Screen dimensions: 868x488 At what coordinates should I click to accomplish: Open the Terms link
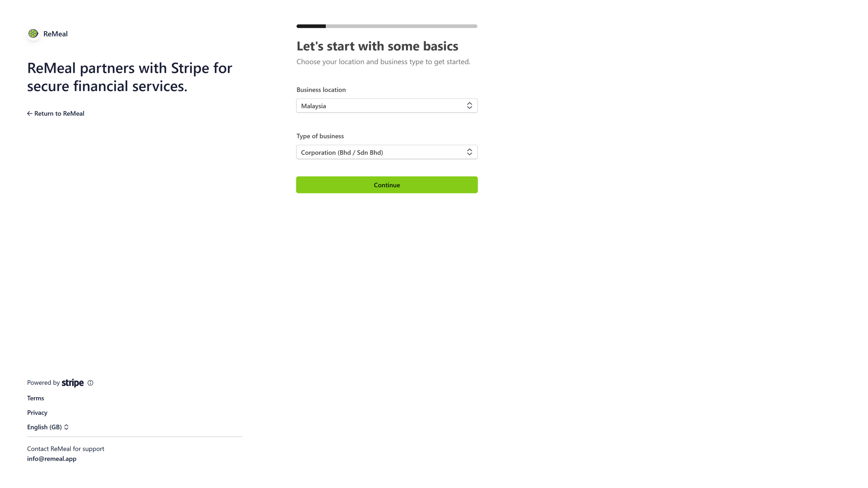click(36, 398)
